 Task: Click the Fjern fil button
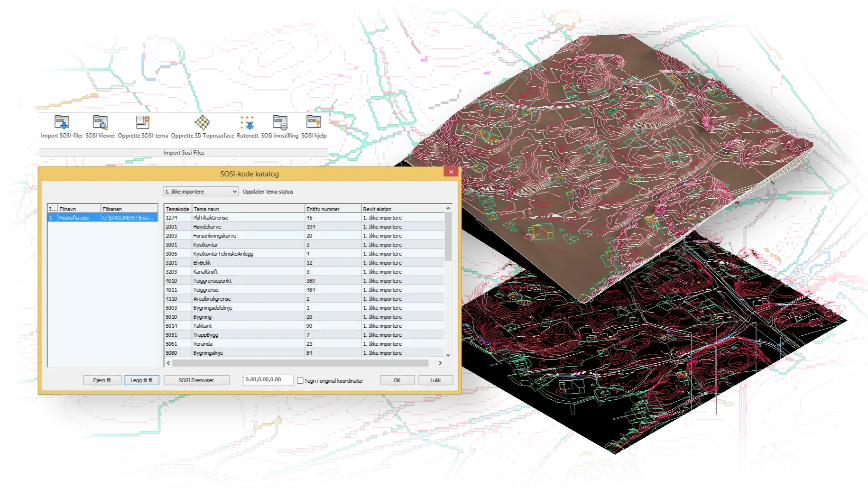point(102,380)
